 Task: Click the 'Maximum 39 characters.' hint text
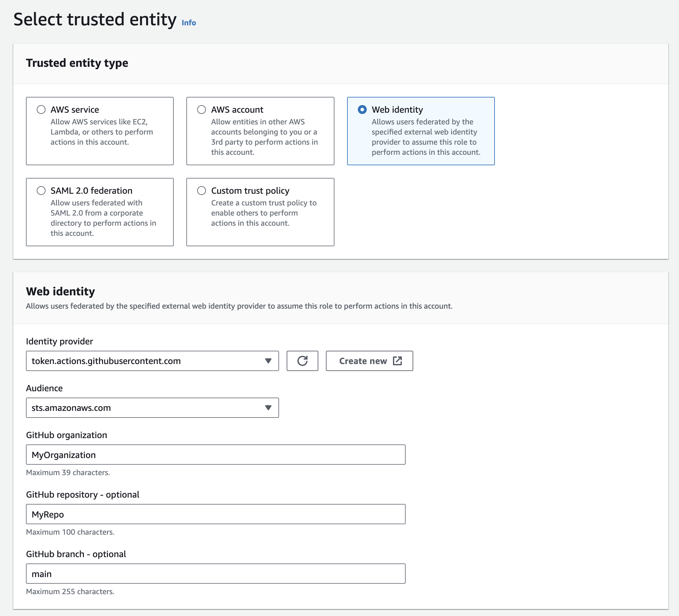pos(68,473)
